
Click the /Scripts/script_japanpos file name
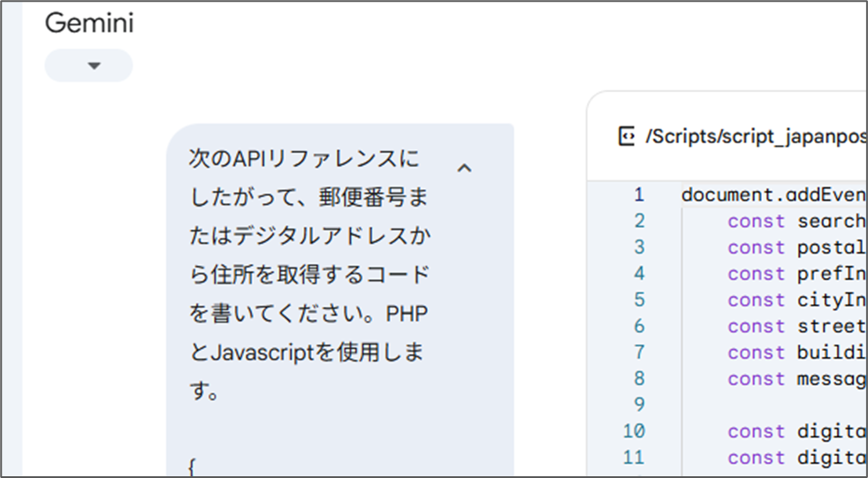coord(756,137)
